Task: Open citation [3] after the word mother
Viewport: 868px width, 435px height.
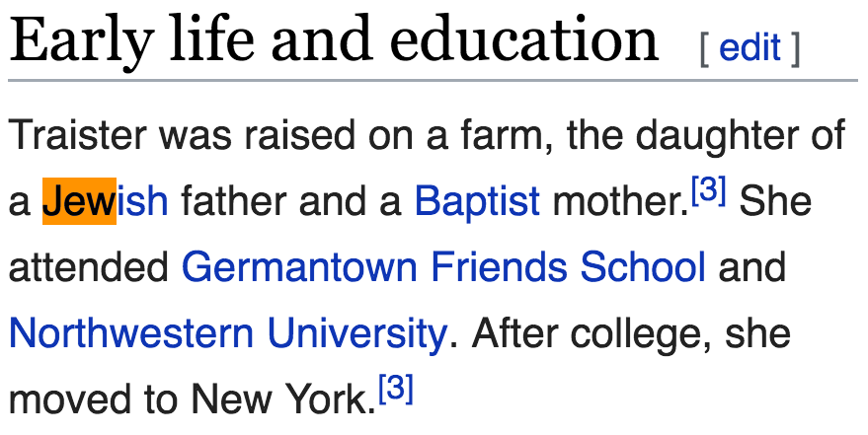Action: [x=709, y=190]
